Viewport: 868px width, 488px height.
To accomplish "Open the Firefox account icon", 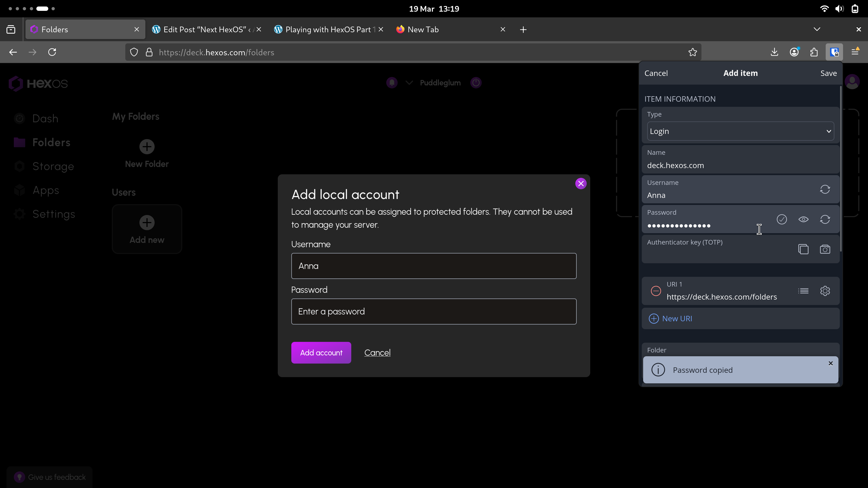I will (x=794, y=52).
